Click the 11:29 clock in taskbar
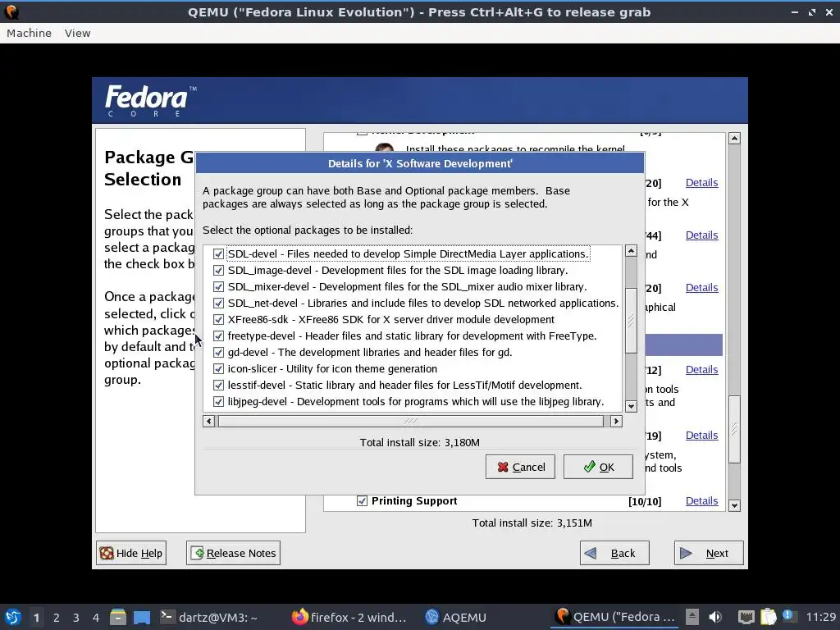The image size is (840, 630). coord(820,617)
